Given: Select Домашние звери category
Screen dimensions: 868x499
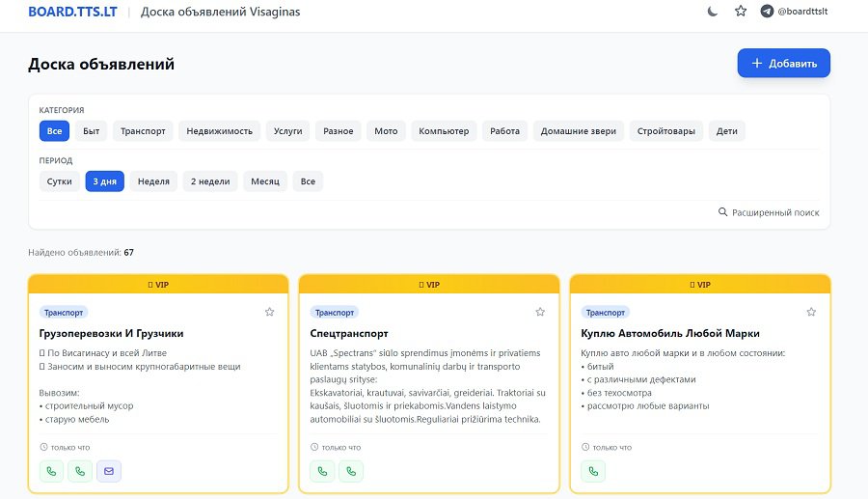Looking at the screenshot, I should pos(578,131).
